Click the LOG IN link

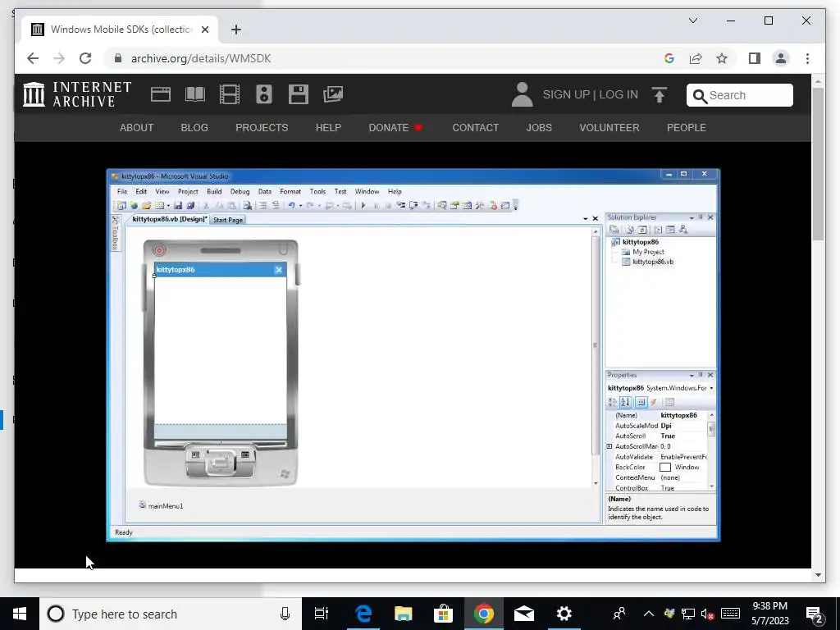[x=619, y=95]
